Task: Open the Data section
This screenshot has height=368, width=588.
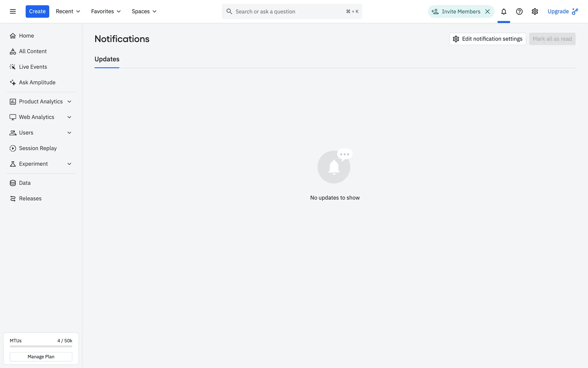Action: click(x=24, y=183)
